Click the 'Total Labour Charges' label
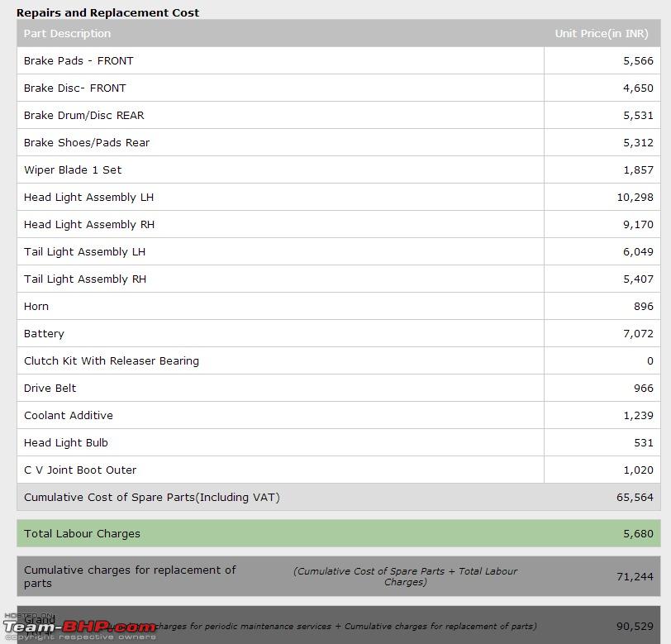Viewport: 671px width, 644px height. click(82, 534)
